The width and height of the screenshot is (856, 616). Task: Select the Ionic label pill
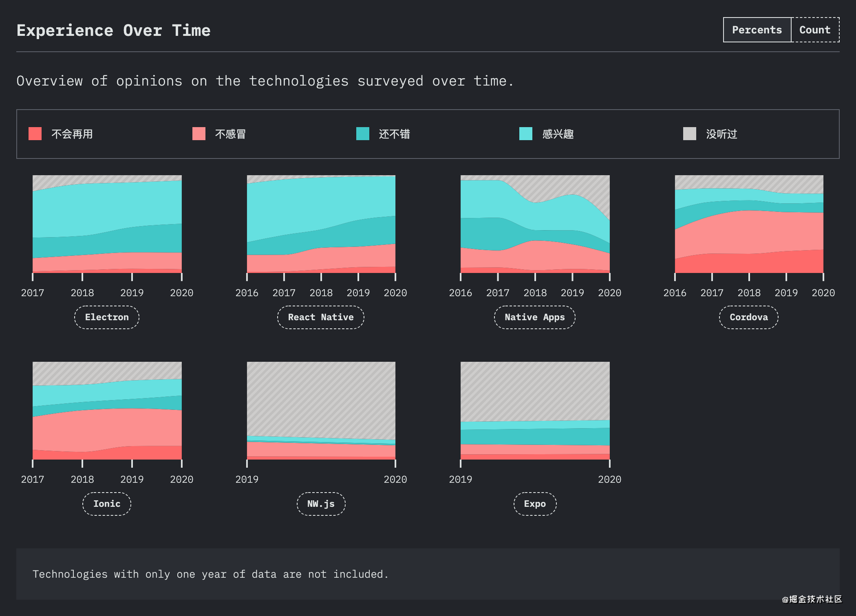[107, 504]
